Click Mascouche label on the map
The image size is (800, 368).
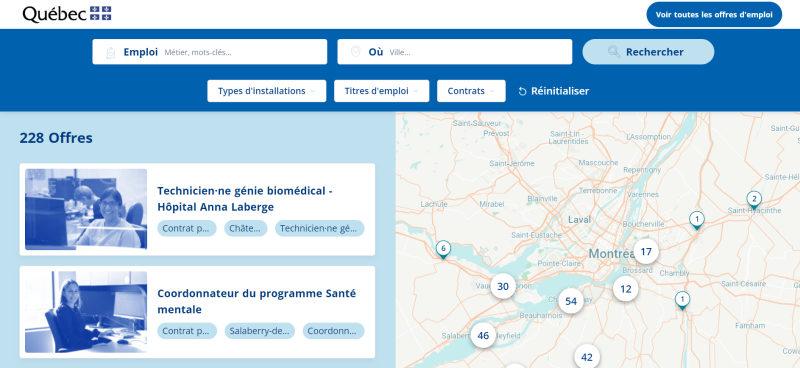pos(598,162)
